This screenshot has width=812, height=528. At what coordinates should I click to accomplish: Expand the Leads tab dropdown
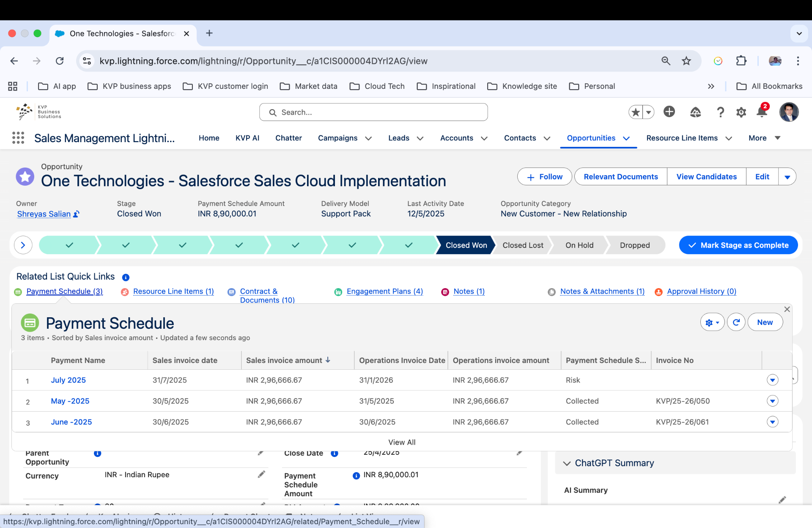420,138
